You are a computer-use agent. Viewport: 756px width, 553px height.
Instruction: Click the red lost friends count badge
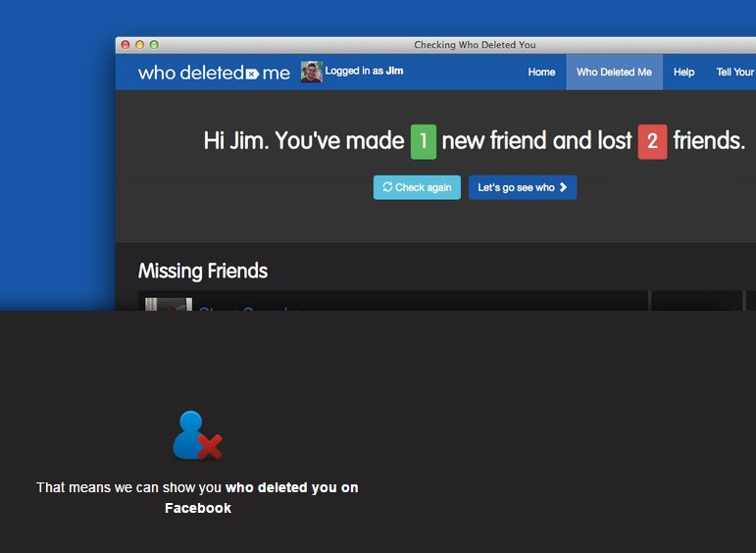pos(652,141)
